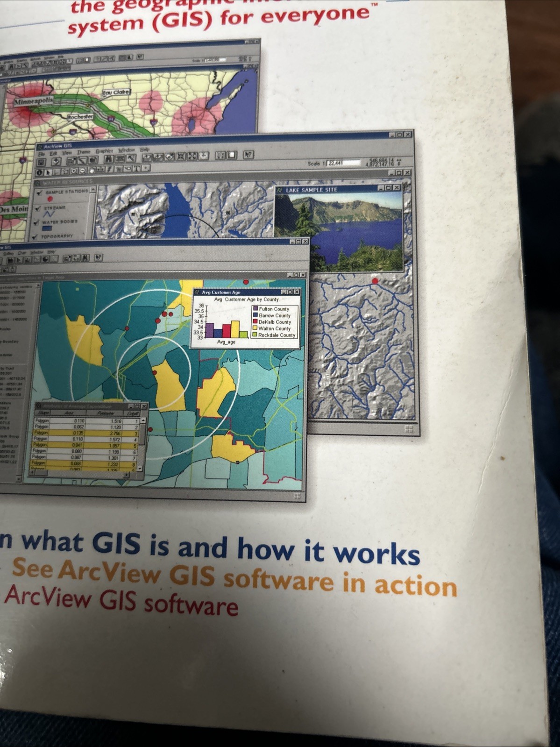The height and width of the screenshot is (747, 560).
Task: Click the Streams line legend symbol
Action: click(49, 214)
